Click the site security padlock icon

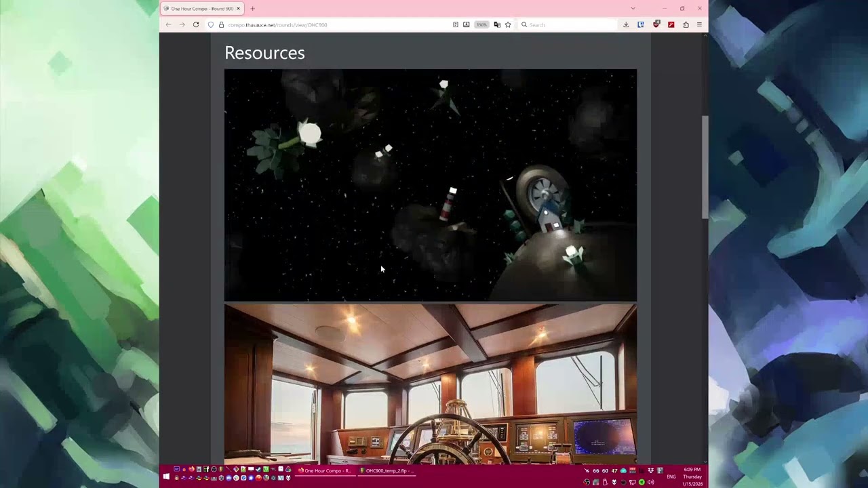pyautogui.click(x=221, y=24)
